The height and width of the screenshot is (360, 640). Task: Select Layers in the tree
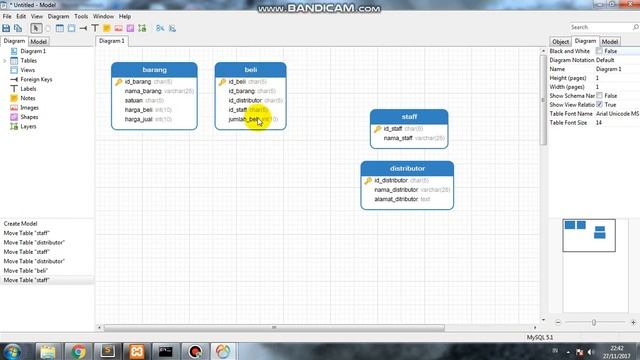tap(28, 127)
